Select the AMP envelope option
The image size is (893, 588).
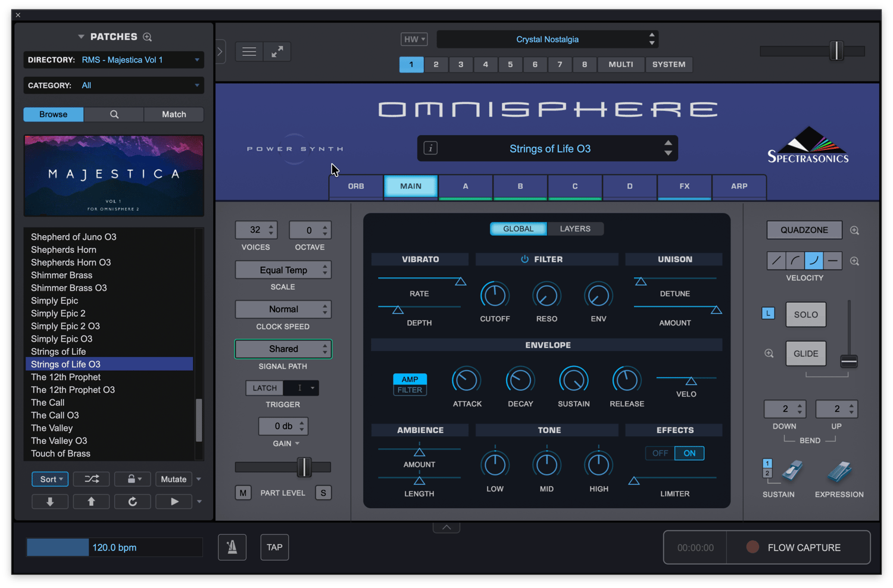coord(410,379)
